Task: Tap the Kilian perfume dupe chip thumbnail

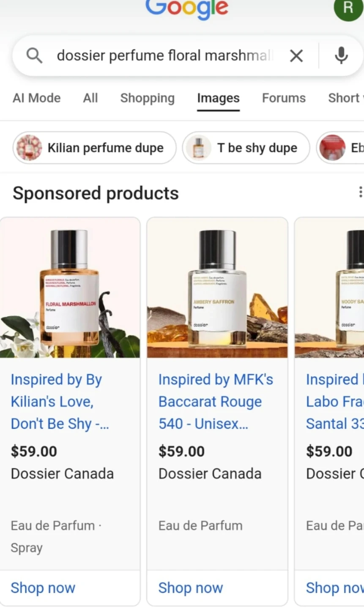Action: tap(29, 148)
